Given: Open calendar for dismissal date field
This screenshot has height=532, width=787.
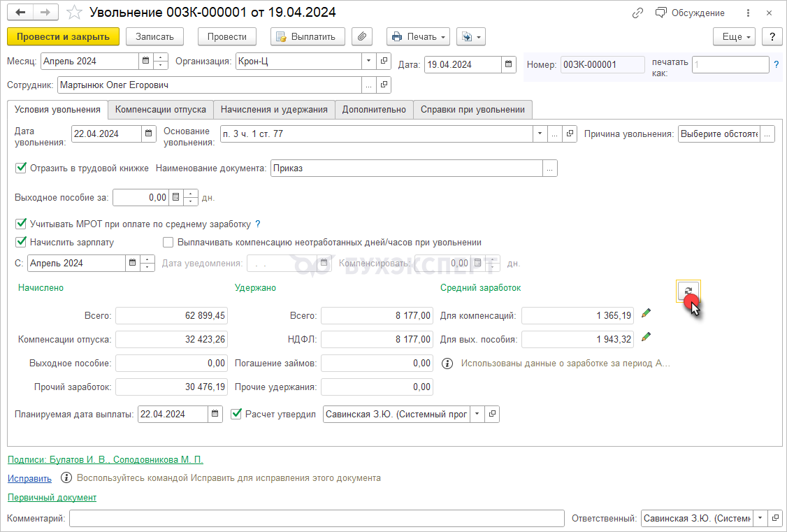Looking at the screenshot, I should [x=149, y=134].
